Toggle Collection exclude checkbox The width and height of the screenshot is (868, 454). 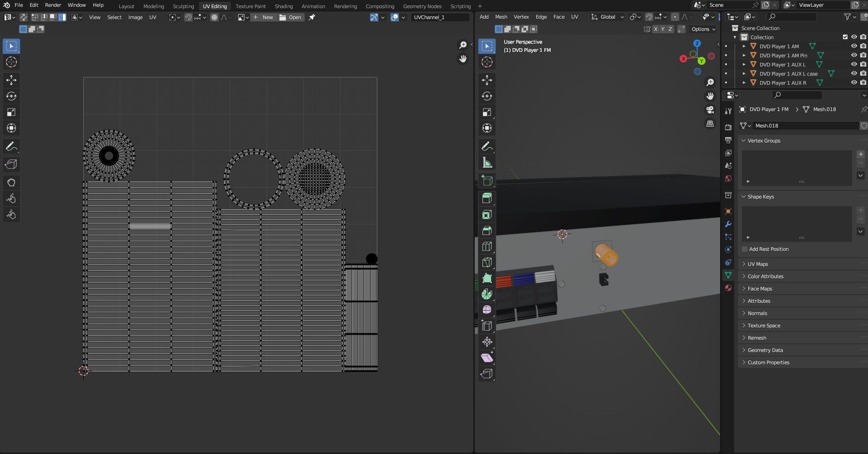[845, 37]
